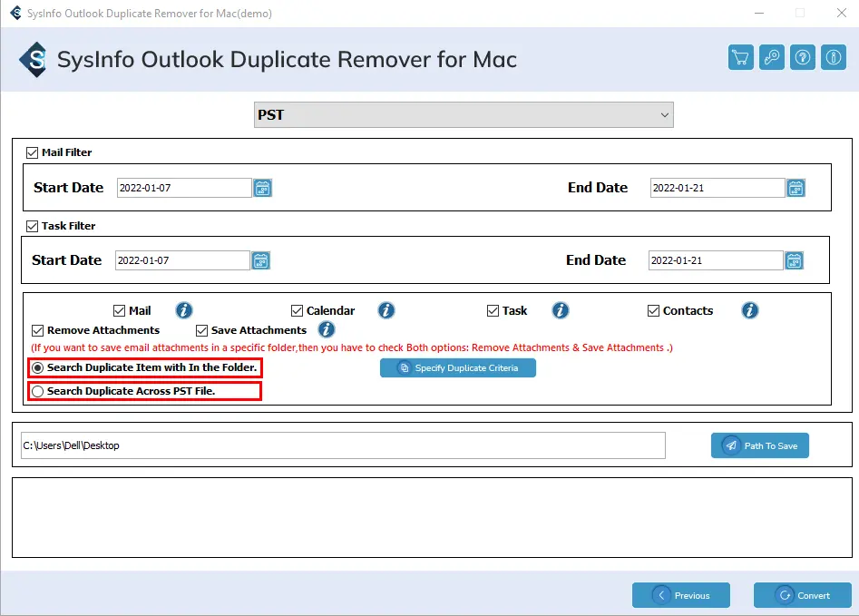This screenshot has width=859, height=616.
Task: Uncheck the Task Filter checkbox
Action: point(33,226)
